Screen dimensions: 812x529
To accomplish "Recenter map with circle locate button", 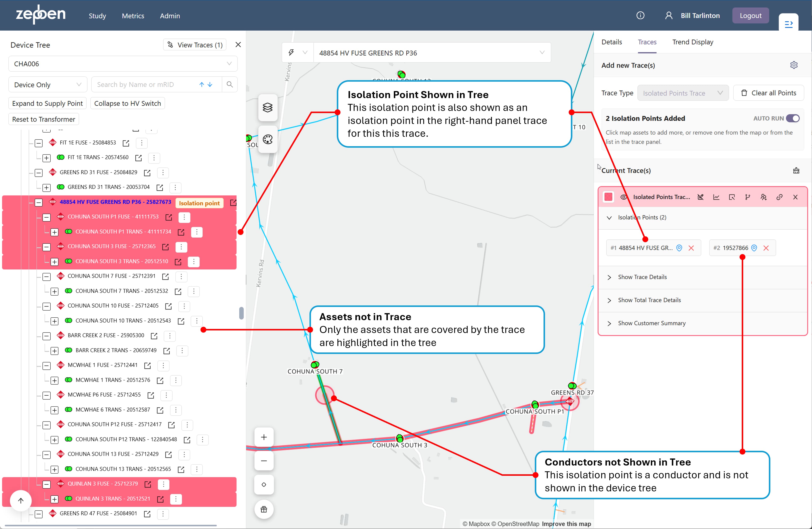I will tap(264, 485).
